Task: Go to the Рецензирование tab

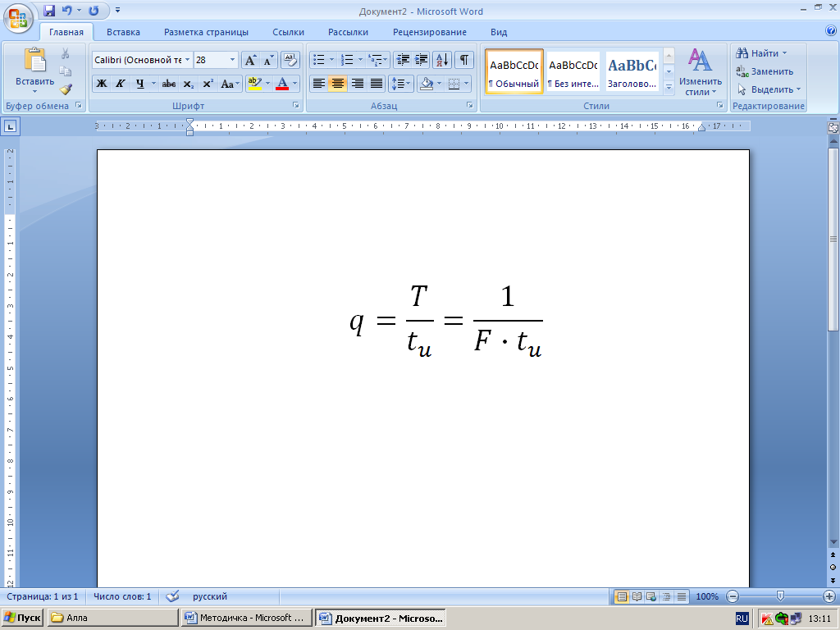Action: (430, 32)
